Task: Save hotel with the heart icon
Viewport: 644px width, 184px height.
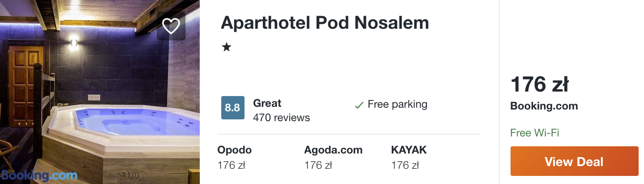Action: pos(171,26)
